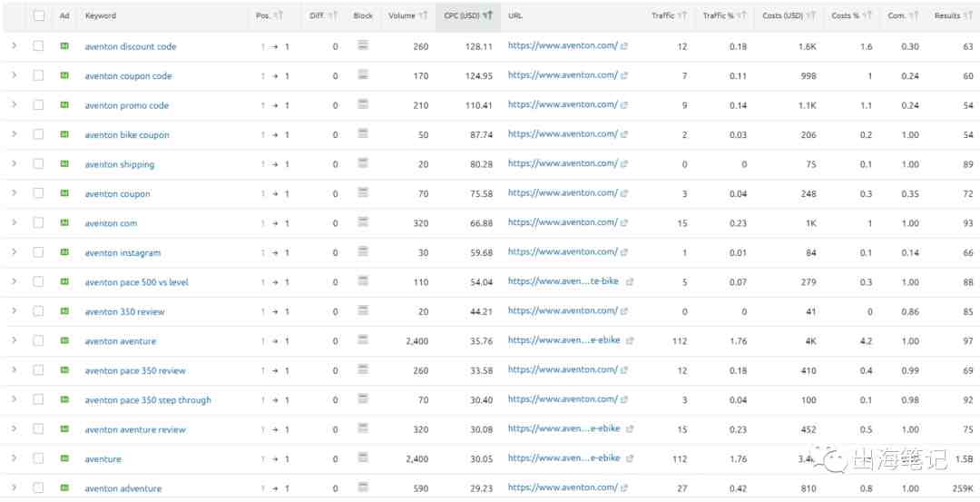Viewport: 980px width, 502px height.
Task: Open SERP block icon for aventon adventure
Action: (x=362, y=487)
